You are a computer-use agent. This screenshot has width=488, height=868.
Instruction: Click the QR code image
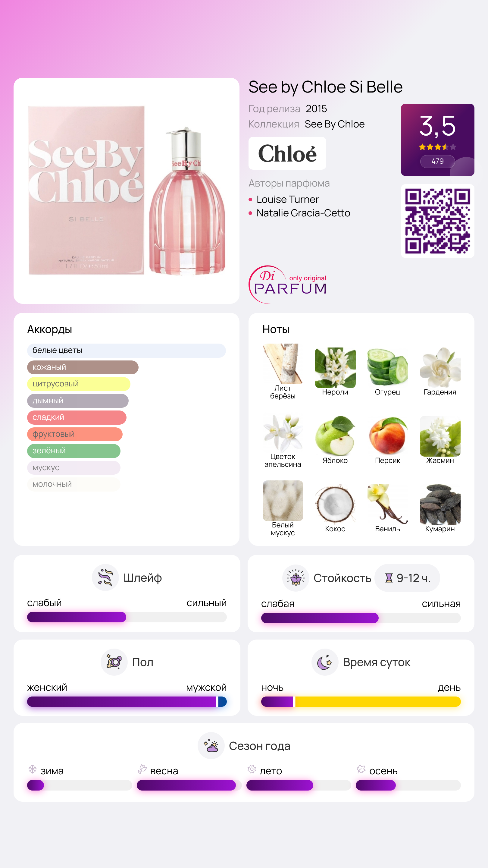click(437, 221)
